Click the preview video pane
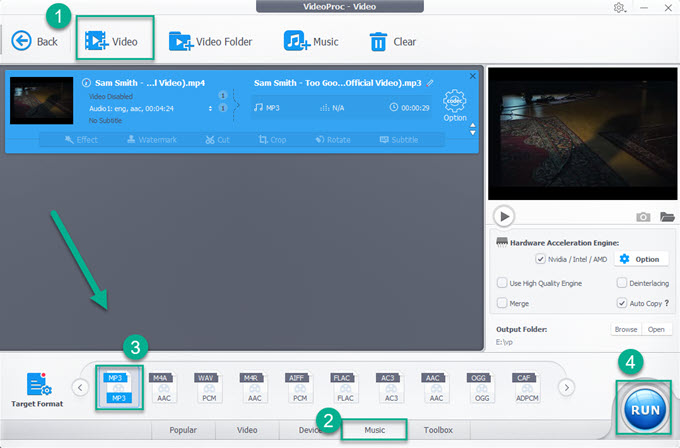The height and width of the screenshot is (448, 680). pos(582,134)
